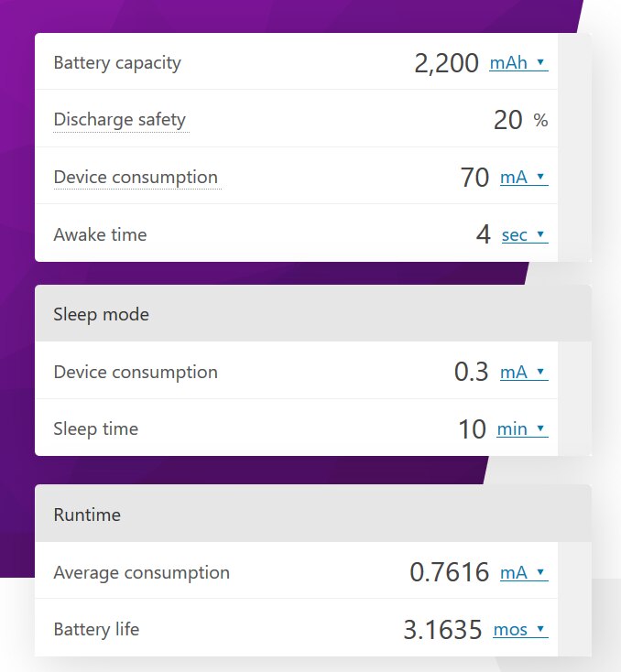The width and height of the screenshot is (621, 672).
Task: Change the Awake time sec unit
Action: [524, 235]
